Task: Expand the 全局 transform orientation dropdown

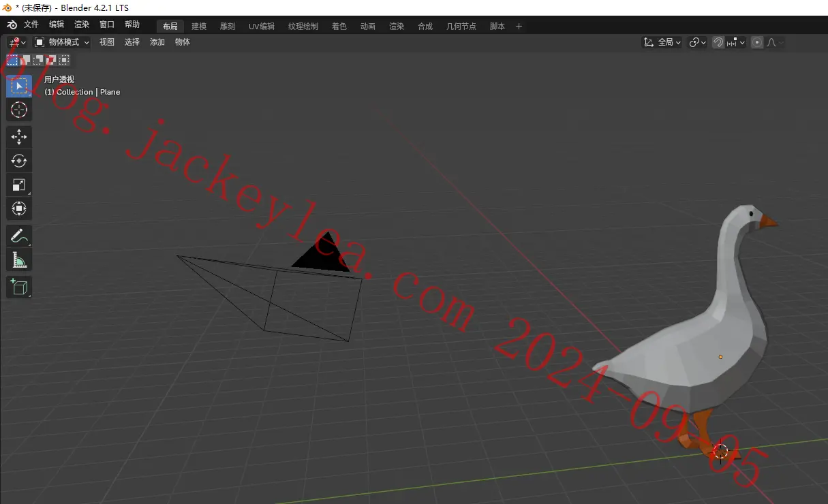Action: (x=662, y=42)
